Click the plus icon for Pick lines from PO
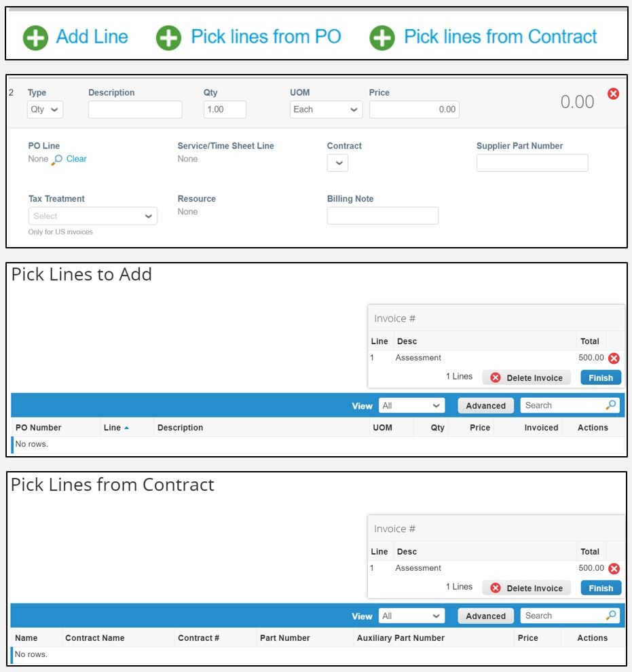The image size is (632, 672). (x=169, y=38)
